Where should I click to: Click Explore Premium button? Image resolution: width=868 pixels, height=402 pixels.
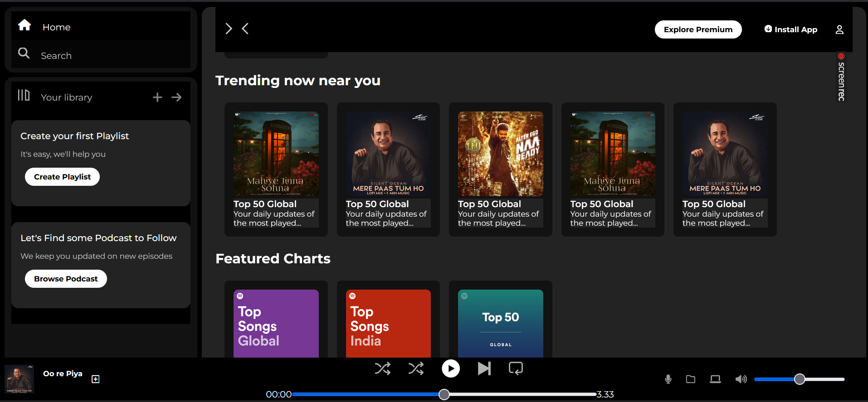(x=698, y=29)
